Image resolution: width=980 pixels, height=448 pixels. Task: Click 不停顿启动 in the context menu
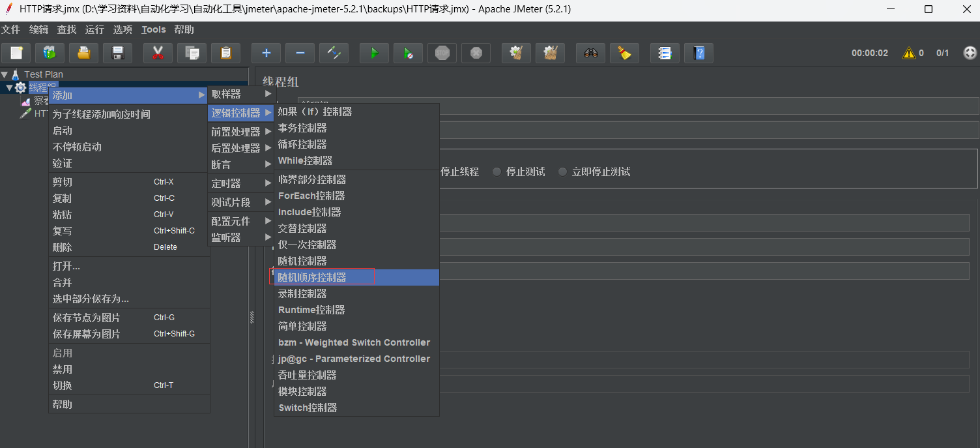click(x=129, y=147)
